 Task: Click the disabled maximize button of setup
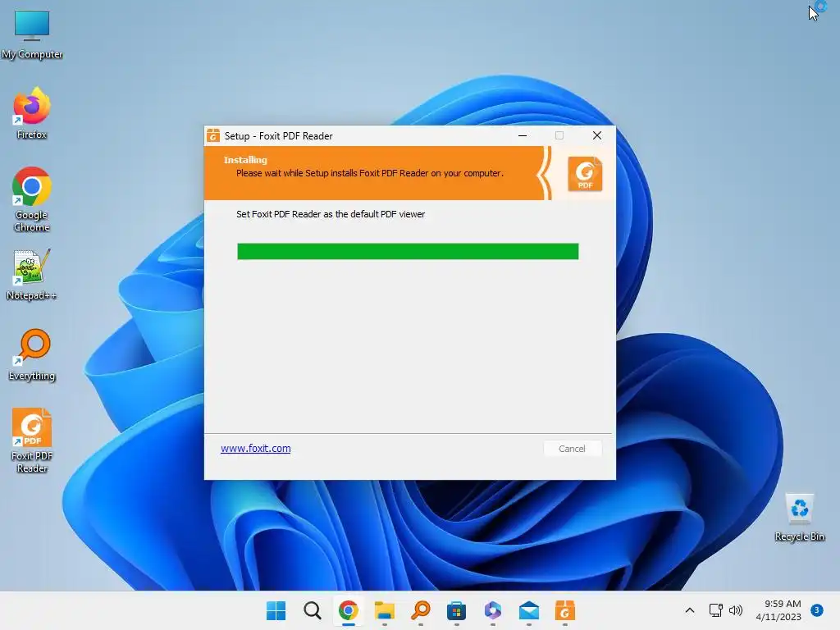coord(559,135)
